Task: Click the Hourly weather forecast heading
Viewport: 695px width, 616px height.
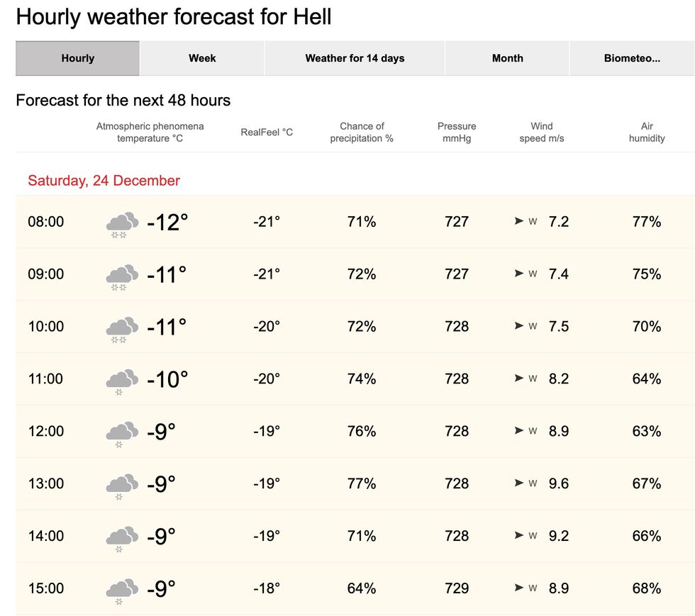Action: pyautogui.click(x=174, y=16)
